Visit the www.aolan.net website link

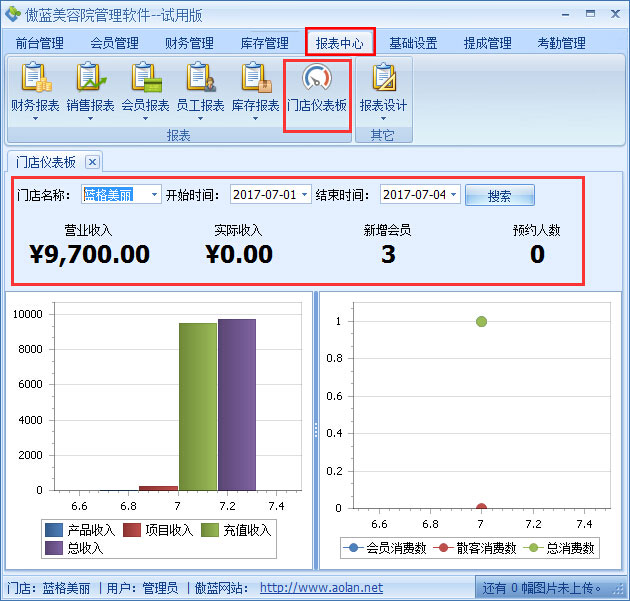click(321, 588)
